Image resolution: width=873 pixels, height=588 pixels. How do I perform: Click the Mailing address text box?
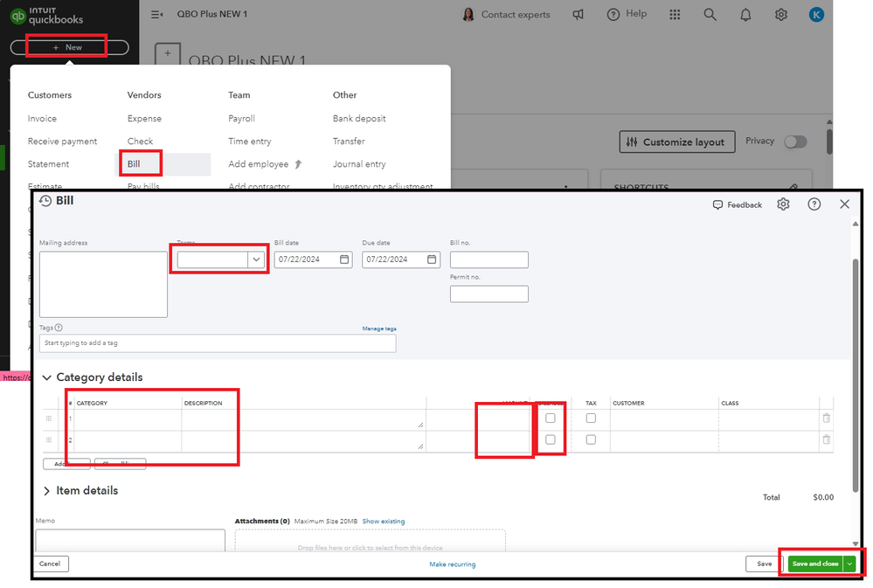(103, 284)
